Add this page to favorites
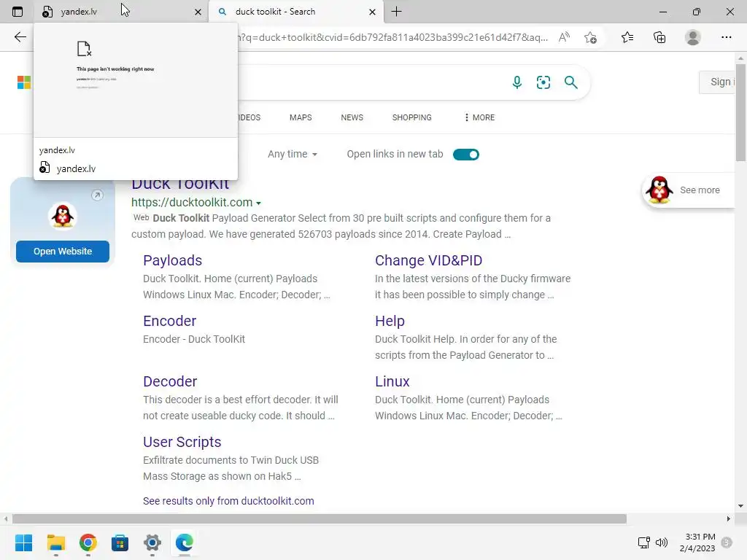 pos(590,37)
